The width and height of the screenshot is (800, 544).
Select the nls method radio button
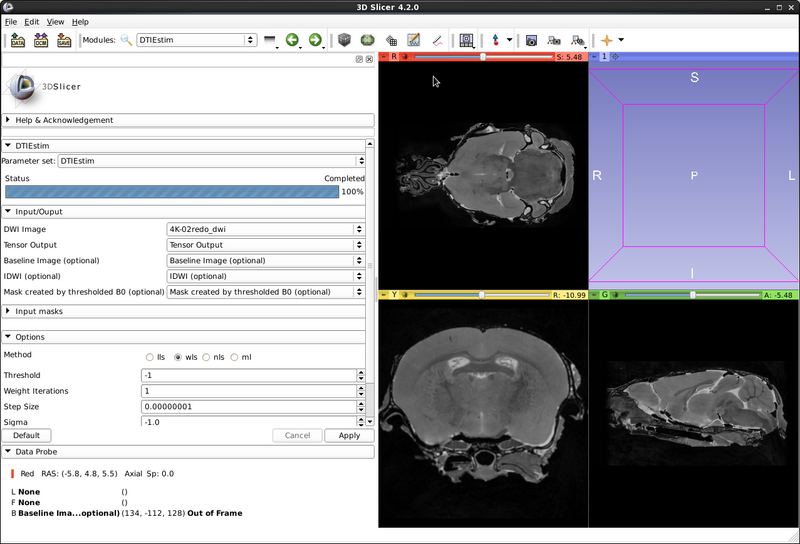point(207,356)
